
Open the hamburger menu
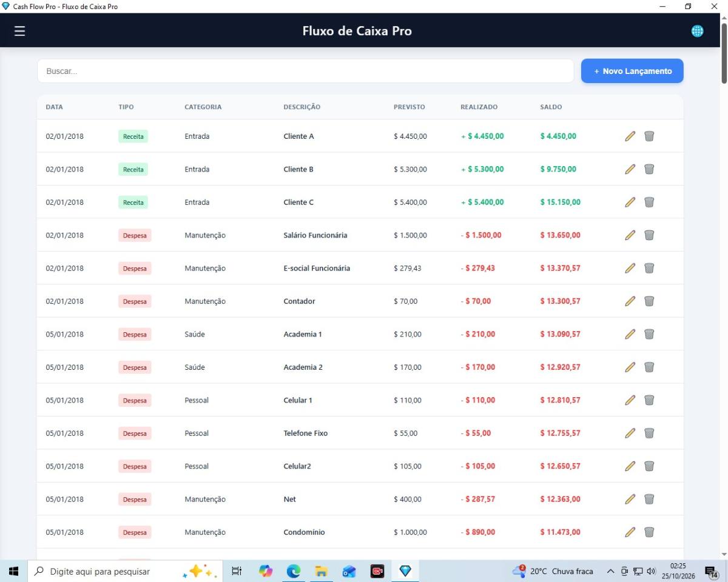(x=20, y=31)
